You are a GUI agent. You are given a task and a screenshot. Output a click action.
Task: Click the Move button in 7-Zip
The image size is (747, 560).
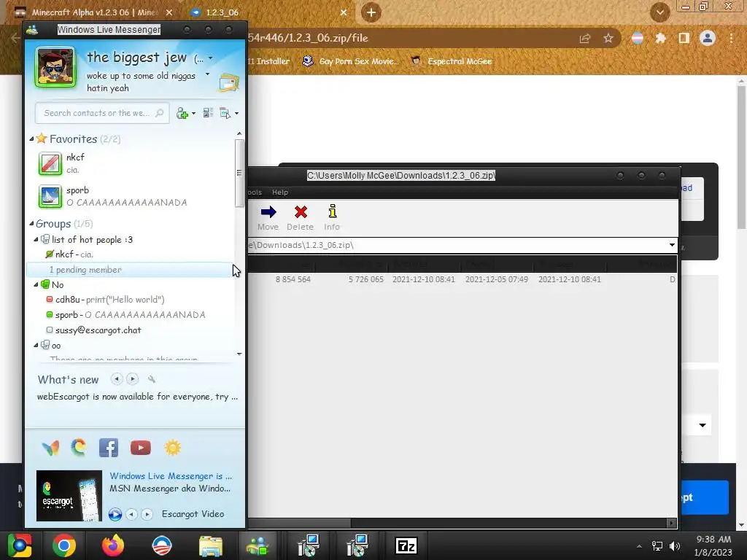[x=268, y=218]
